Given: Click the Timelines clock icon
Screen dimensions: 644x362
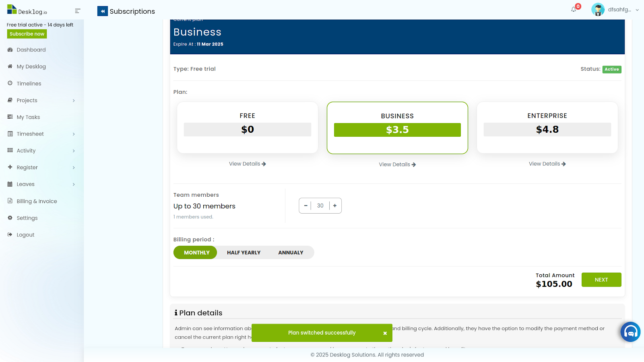Looking at the screenshot, I should click(x=10, y=83).
